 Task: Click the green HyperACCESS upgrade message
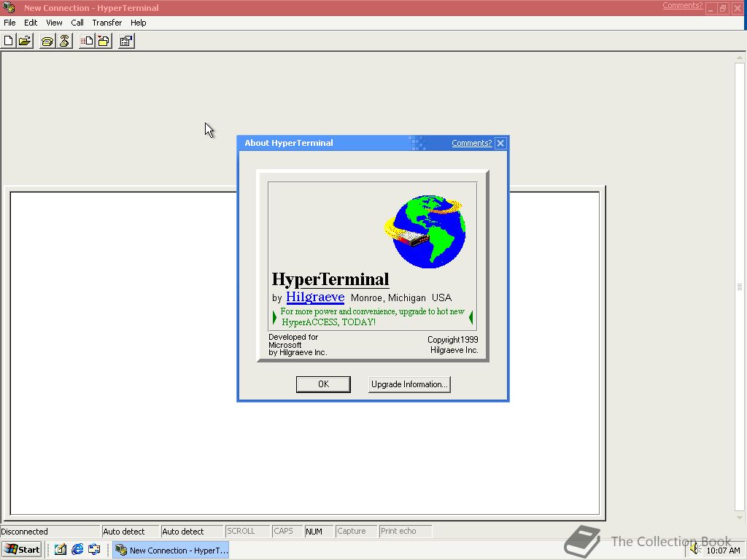(373, 316)
